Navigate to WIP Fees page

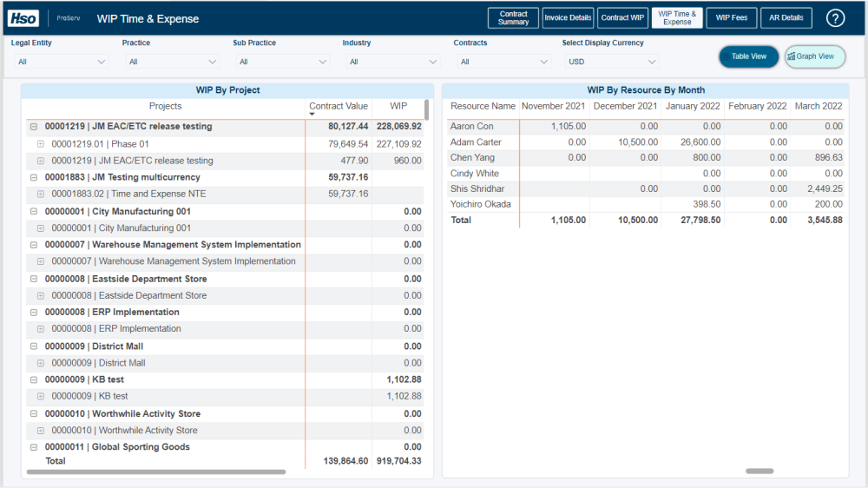coord(732,18)
